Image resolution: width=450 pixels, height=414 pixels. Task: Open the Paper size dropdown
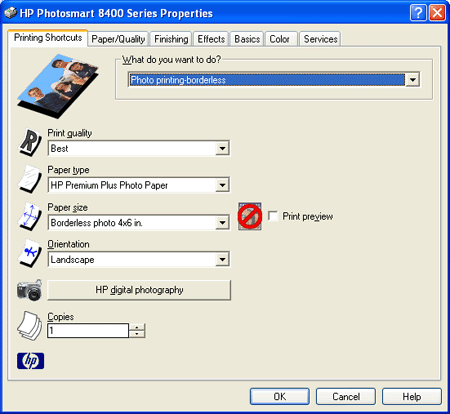pyautogui.click(x=222, y=223)
